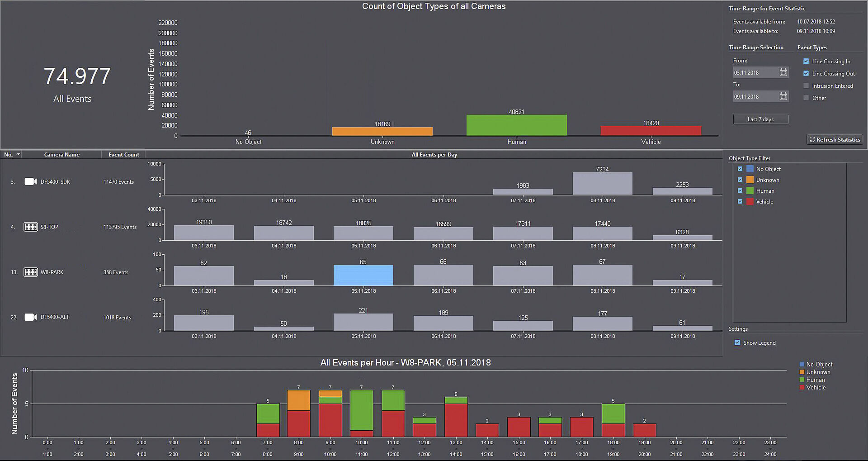
Task: Sort by the Camera Name column header
Action: coord(62,155)
